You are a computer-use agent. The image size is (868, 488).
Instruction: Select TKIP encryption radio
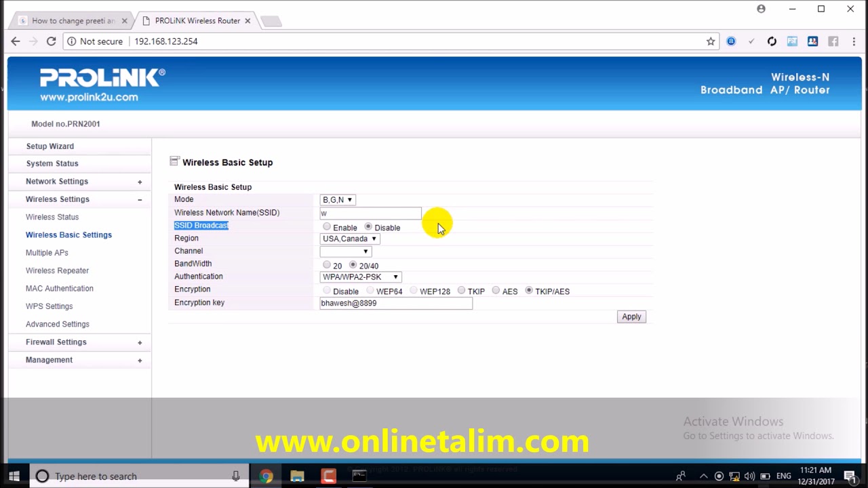tap(461, 291)
